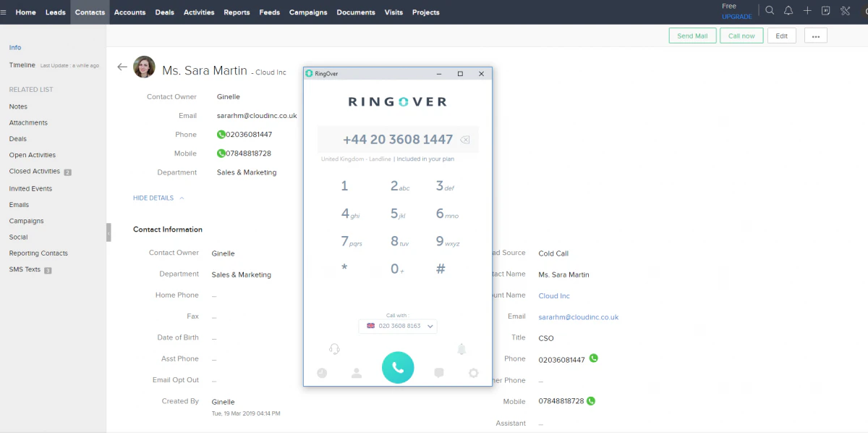Image resolution: width=868 pixels, height=433 pixels.
Task: Open RingOver bell notifications icon
Action: click(x=461, y=349)
